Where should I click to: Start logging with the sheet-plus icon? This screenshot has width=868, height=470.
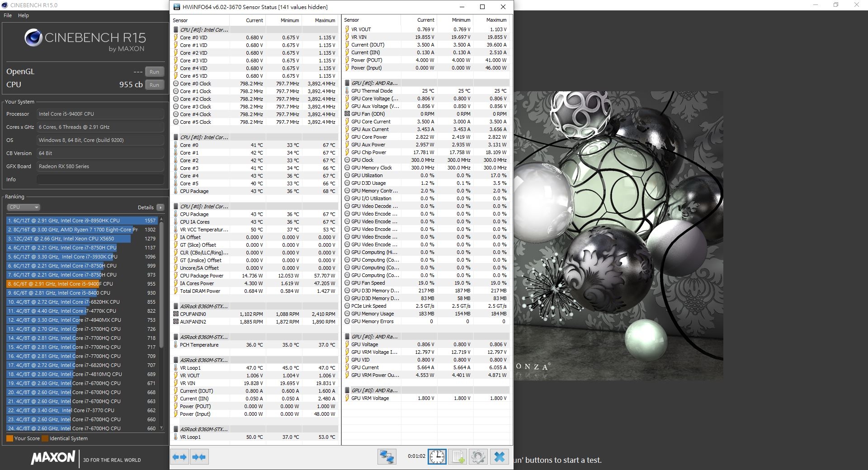pyautogui.click(x=458, y=457)
